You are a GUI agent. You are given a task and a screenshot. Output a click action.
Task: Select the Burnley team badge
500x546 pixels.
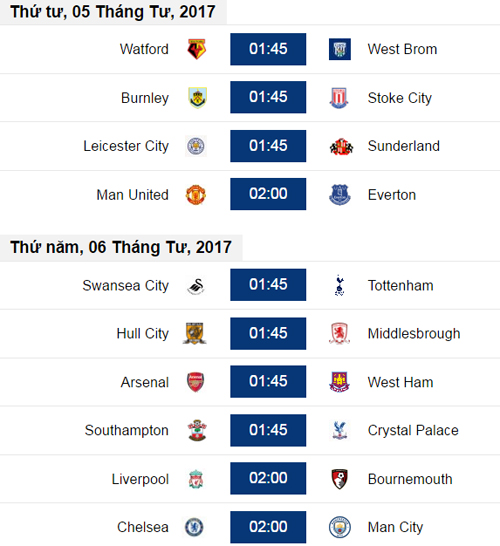(x=197, y=98)
